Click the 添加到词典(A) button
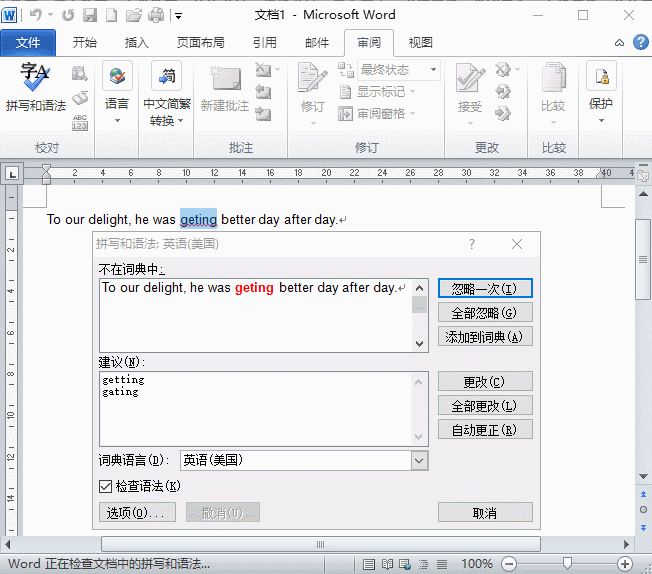Viewport: 652px width, 574px height. pos(485,336)
